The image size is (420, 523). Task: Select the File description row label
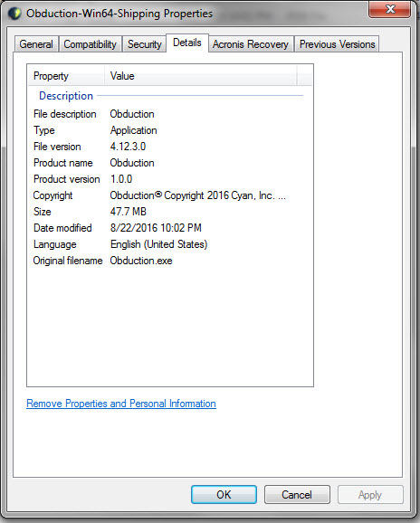(64, 114)
